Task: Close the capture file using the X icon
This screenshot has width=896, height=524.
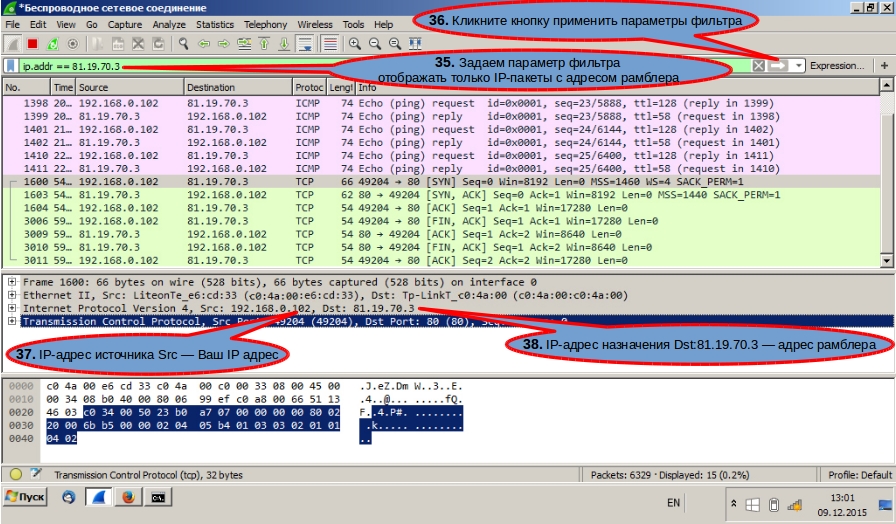Action: point(138,44)
